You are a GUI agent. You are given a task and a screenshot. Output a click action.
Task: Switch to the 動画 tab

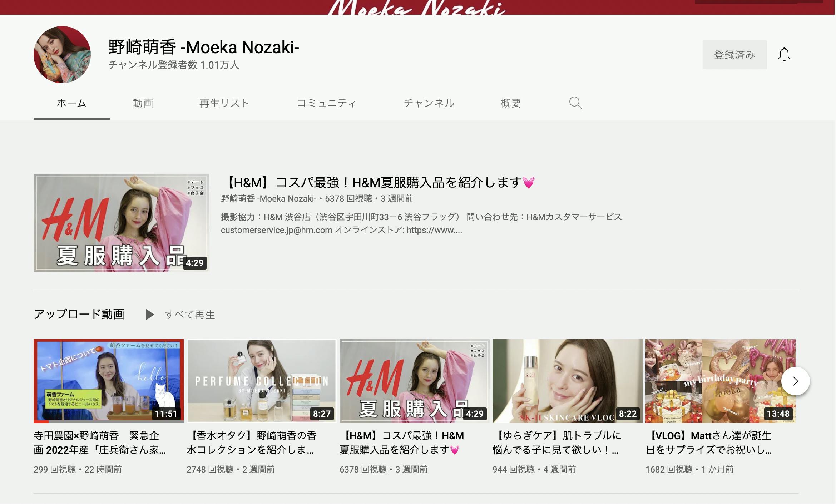pyautogui.click(x=143, y=103)
